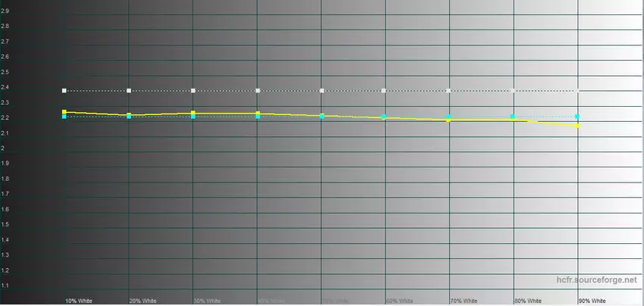Click the 2.9 value on the gamma axis
Screen dimensions: 644x306
(x=5, y=11)
